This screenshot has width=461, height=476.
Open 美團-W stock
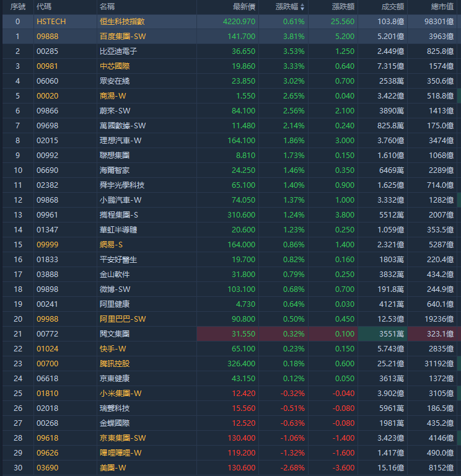[113, 468]
